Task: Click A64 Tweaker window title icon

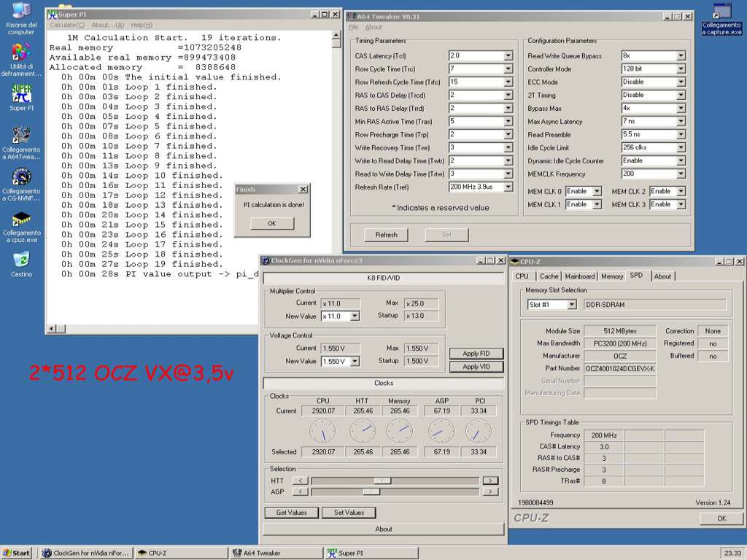Action: pos(352,16)
